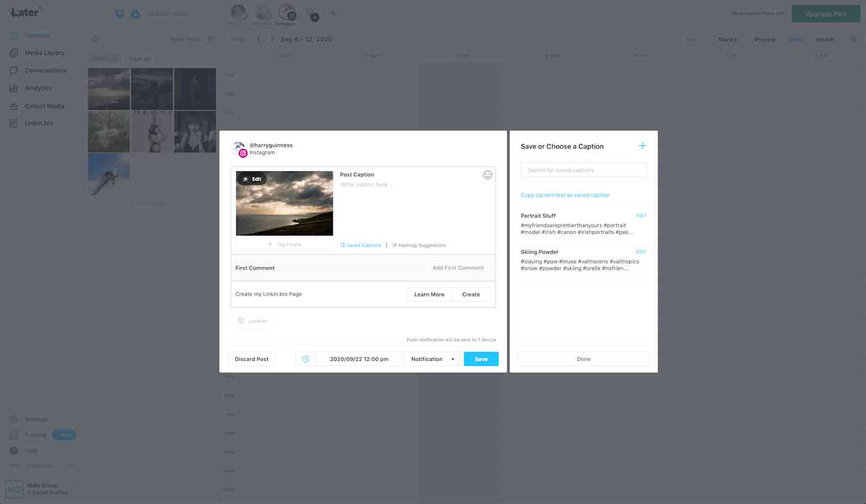Viewport: 866px width, 504px height.
Task: Open the emoji picker in Post Caption
Action: [x=487, y=175]
